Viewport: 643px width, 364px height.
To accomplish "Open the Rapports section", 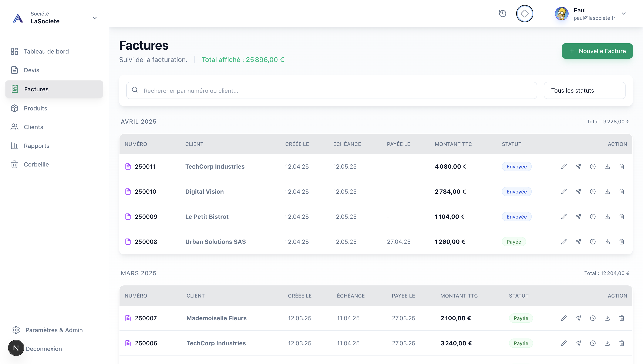I will coord(37,146).
